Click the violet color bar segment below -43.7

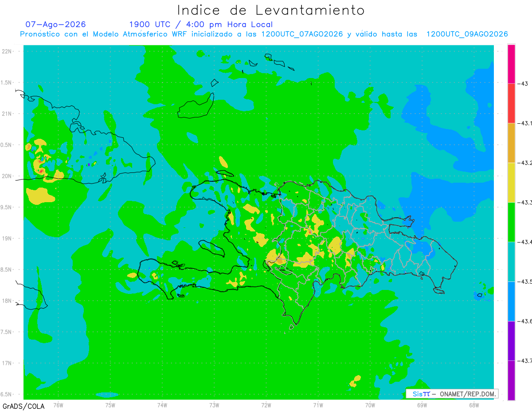coord(511,380)
